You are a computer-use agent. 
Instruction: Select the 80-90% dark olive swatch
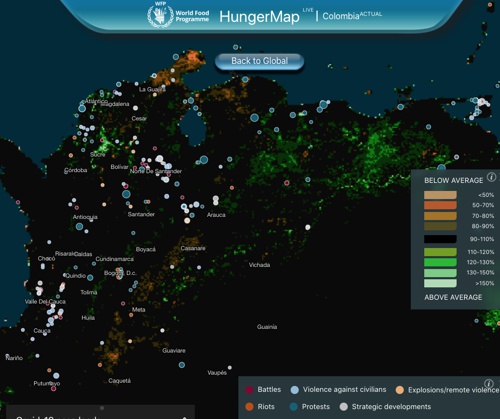(x=440, y=226)
